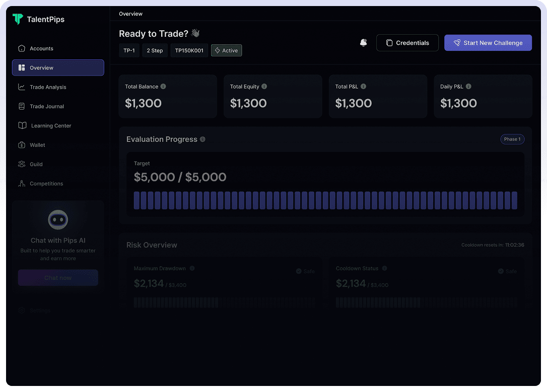The image size is (547, 392).
Task: Click the Wallet icon in sidebar
Action: pos(22,145)
